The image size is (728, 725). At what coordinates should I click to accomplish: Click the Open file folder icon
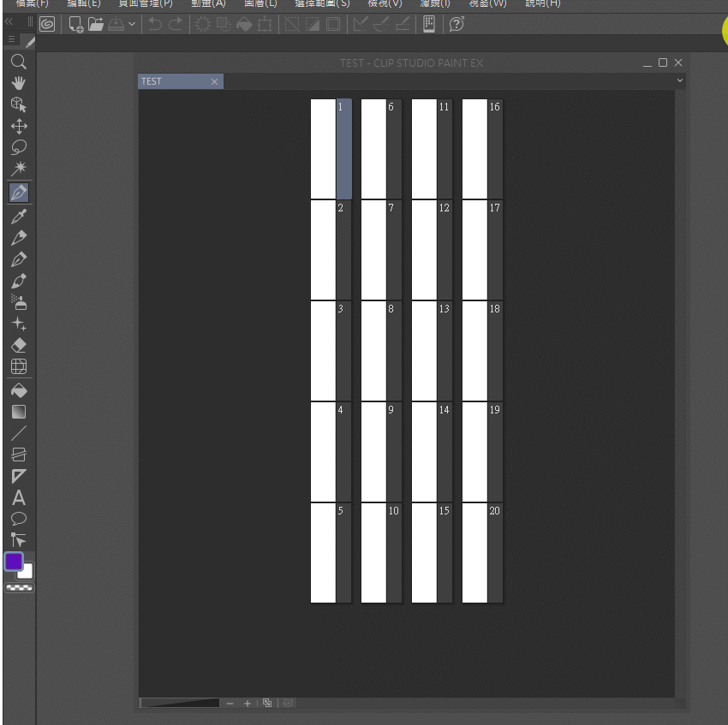click(x=96, y=24)
